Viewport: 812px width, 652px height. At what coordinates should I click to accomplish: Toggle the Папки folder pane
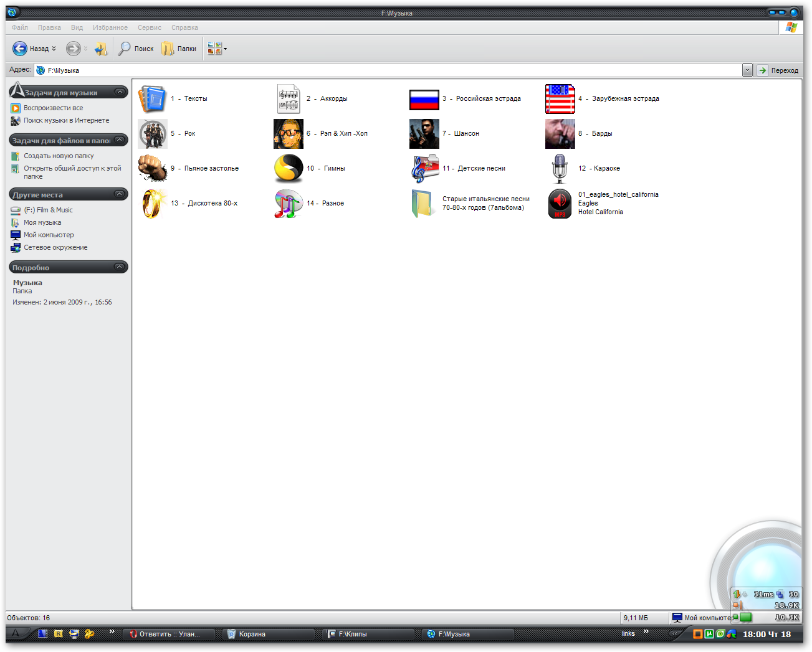tap(179, 49)
